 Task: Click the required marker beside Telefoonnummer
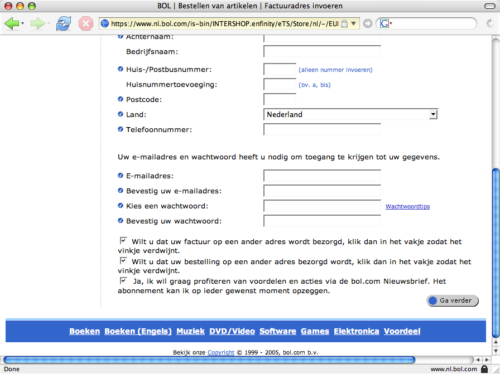pos(120,129)
